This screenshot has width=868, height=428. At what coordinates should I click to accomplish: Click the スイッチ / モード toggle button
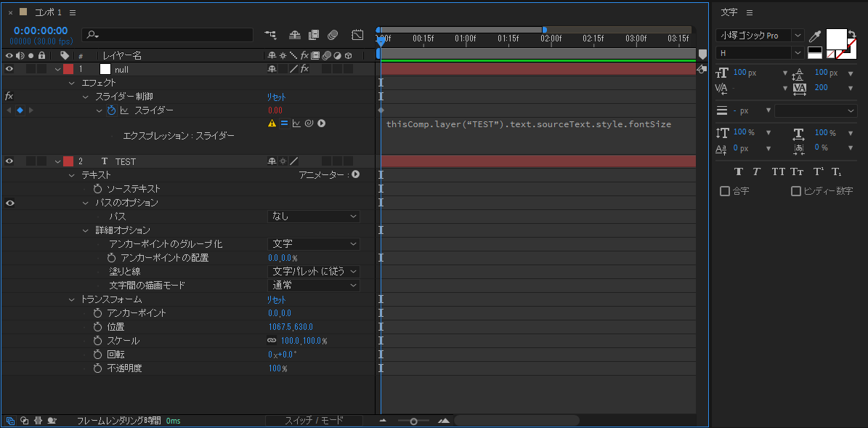(314, 420)
